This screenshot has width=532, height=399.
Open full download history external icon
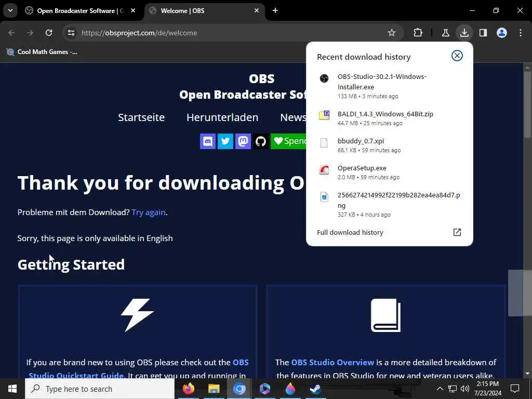click(x=457, y=232)
